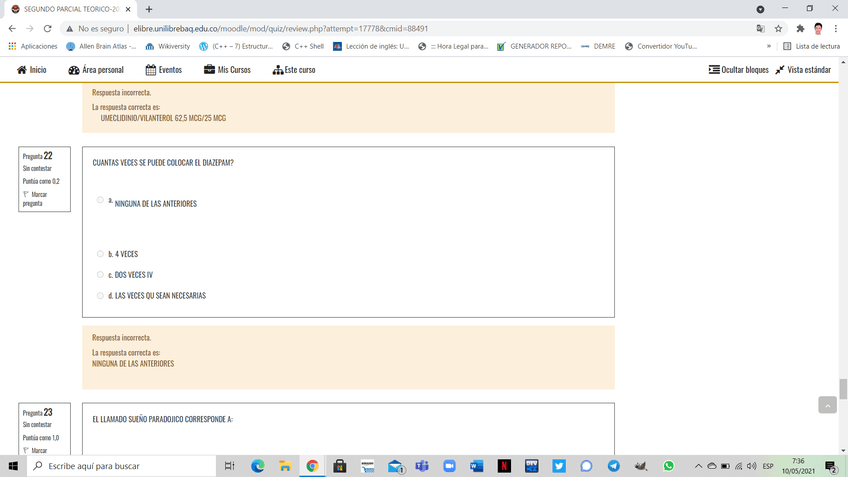
Task: Open the extensions puzzle icon
Action: coord(800,29)
